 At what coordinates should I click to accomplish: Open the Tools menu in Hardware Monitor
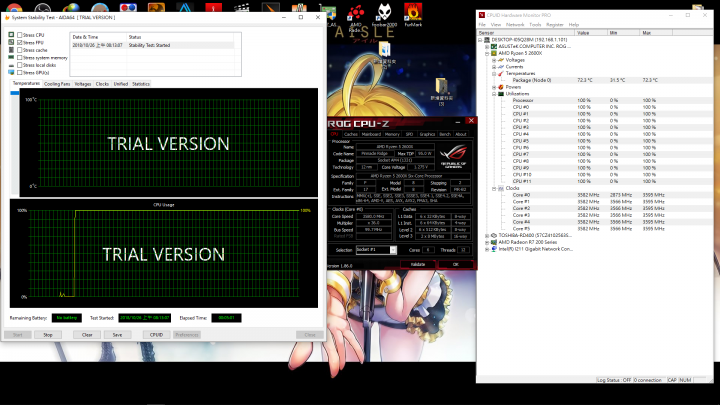point(535,25)
